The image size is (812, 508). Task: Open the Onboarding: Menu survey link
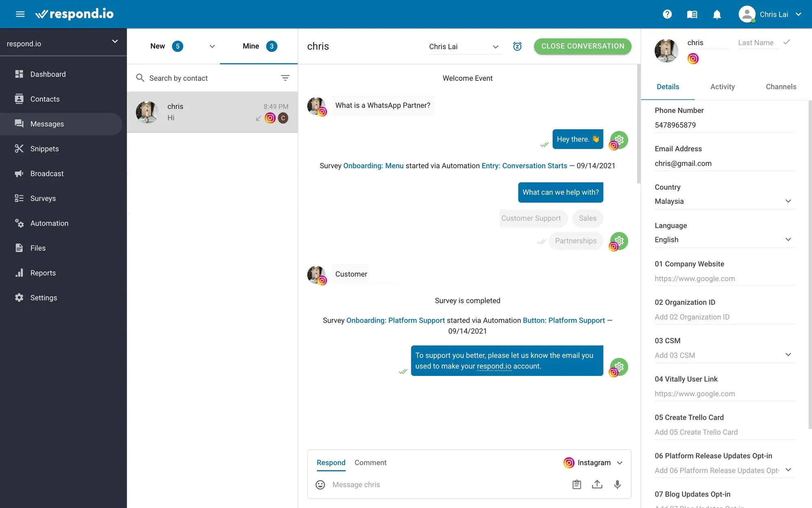(x=373, y=165)
